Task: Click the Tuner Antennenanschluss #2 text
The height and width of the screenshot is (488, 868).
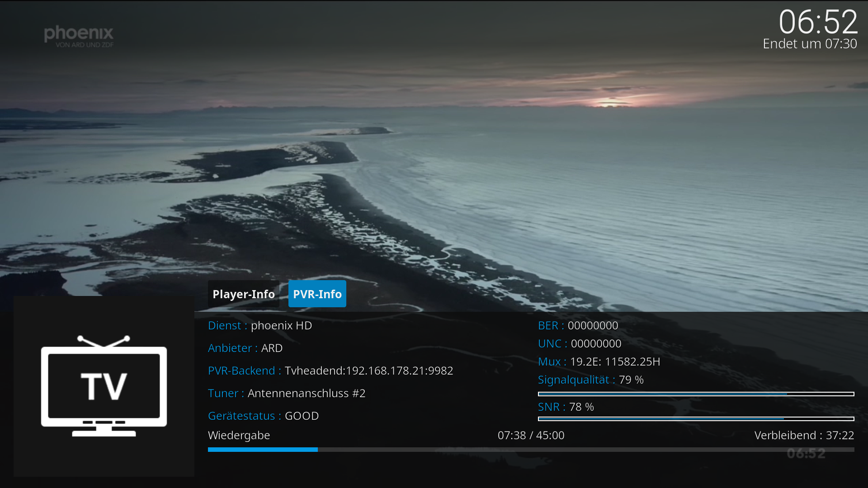Action: click(x=307, y=393)
